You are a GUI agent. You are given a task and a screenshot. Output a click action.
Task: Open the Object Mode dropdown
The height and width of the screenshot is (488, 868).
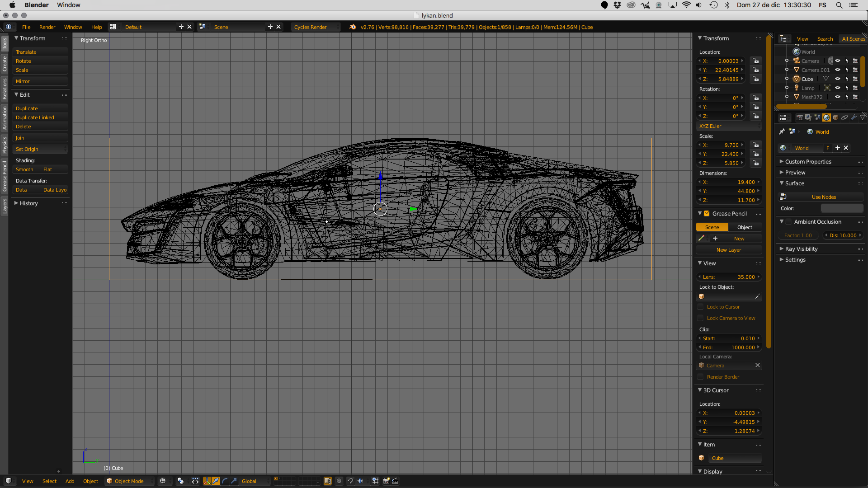coord(129,481)
